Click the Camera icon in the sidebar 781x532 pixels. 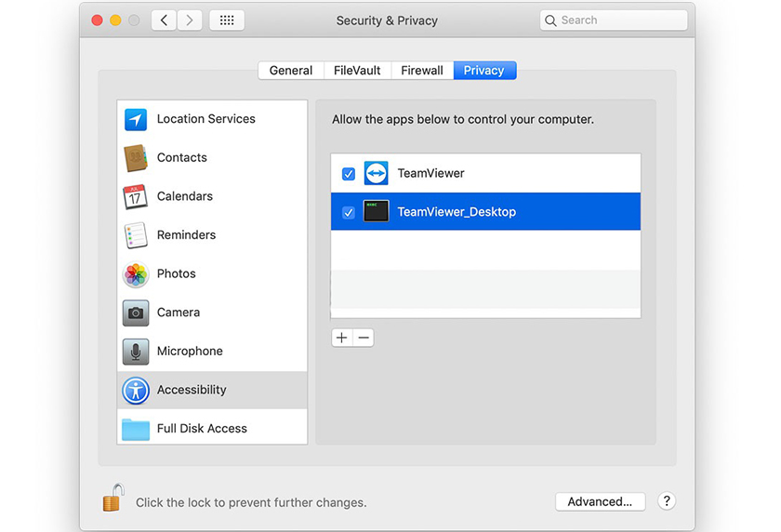tap(136, 313)
